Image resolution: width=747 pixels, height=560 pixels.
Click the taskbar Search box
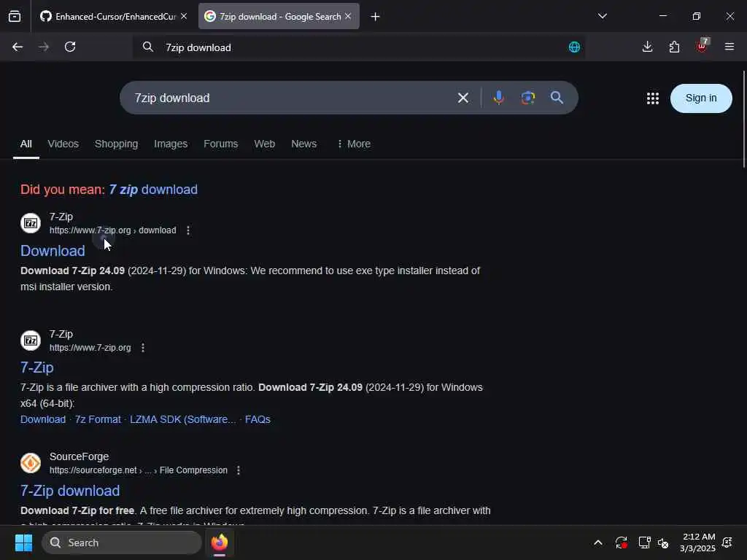pyautogui.click(x=122, y=542)
